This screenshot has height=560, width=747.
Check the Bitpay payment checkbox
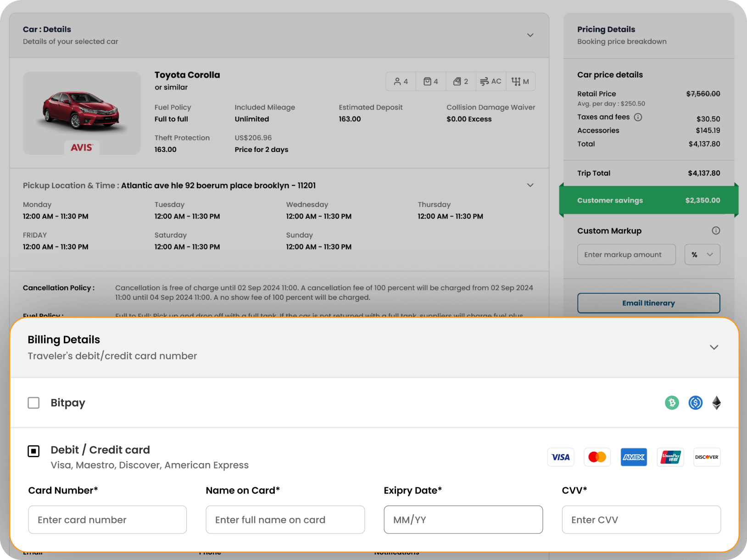[x=33, y=403]
